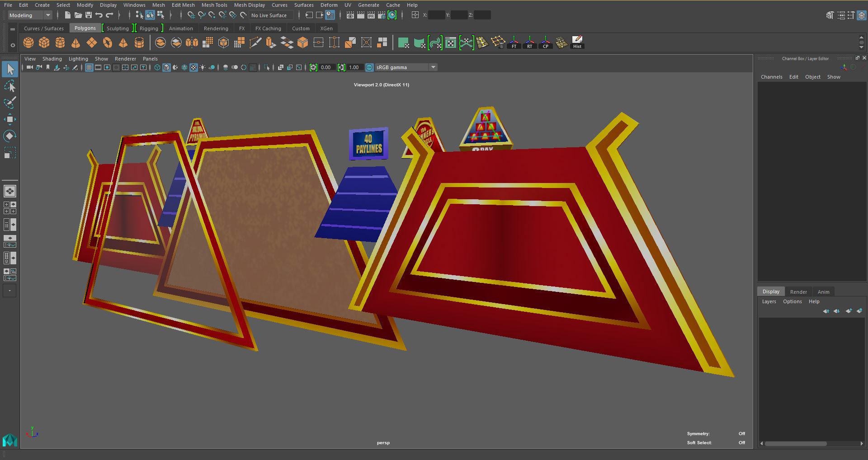
Task: Open the Channels menu in Channel Box
Action: tap(771, 77)
